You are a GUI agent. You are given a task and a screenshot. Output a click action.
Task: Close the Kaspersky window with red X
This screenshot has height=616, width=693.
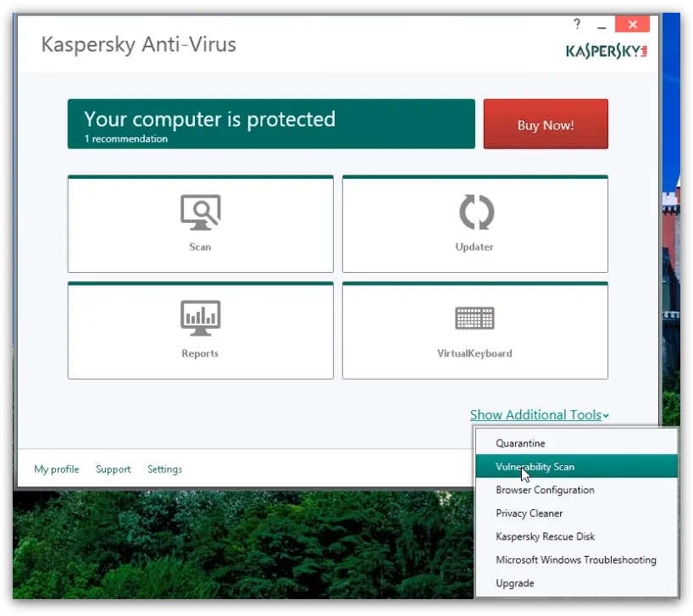click(x=633, y=25)
